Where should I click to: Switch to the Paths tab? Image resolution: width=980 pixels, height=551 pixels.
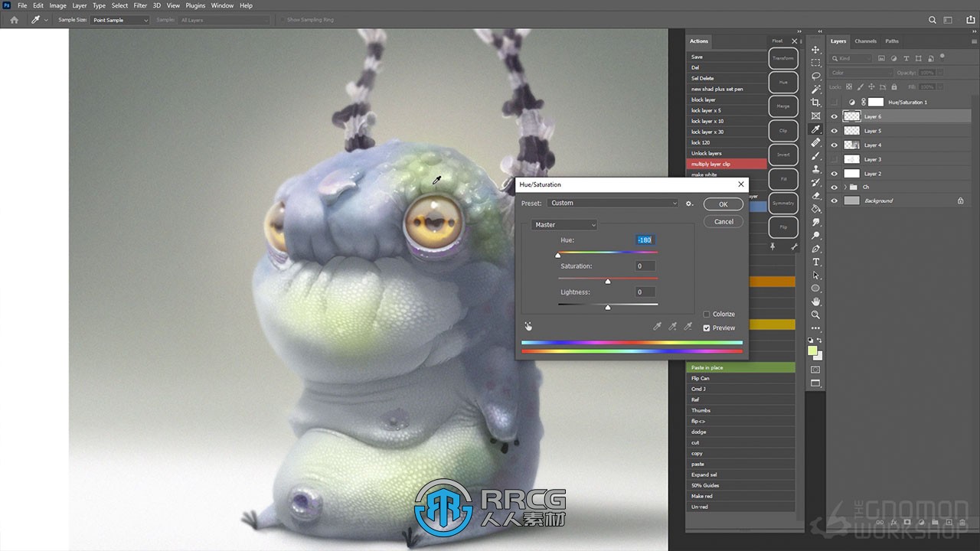pyautogui.click(x=892, y=41)
